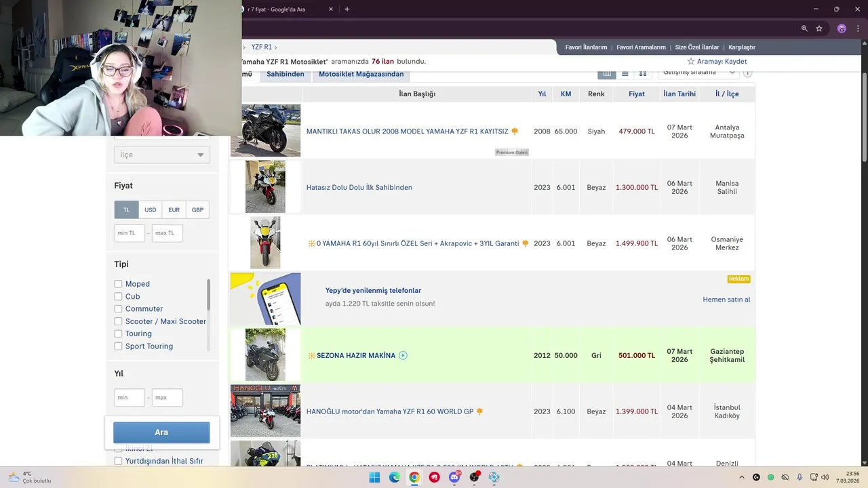868x488 pixels.
Task: Click the max TL price field
Action: (167, 233)
